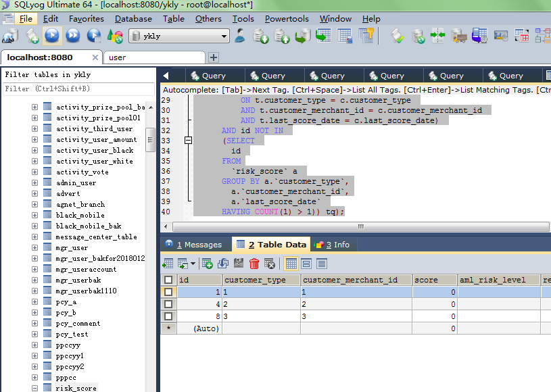Expand the black_mobile table node
The image size is (551, 392).
coord(34,215)
